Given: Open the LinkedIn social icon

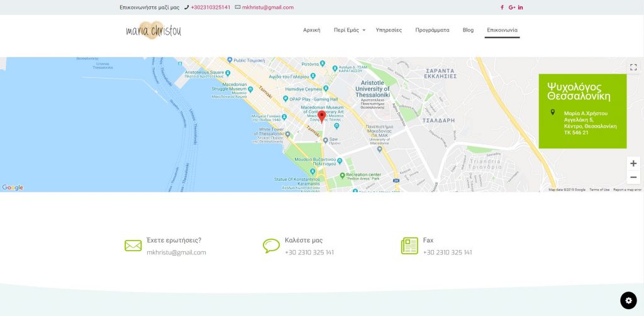Looking at the screenshot, I should click(x=520, y=8).
